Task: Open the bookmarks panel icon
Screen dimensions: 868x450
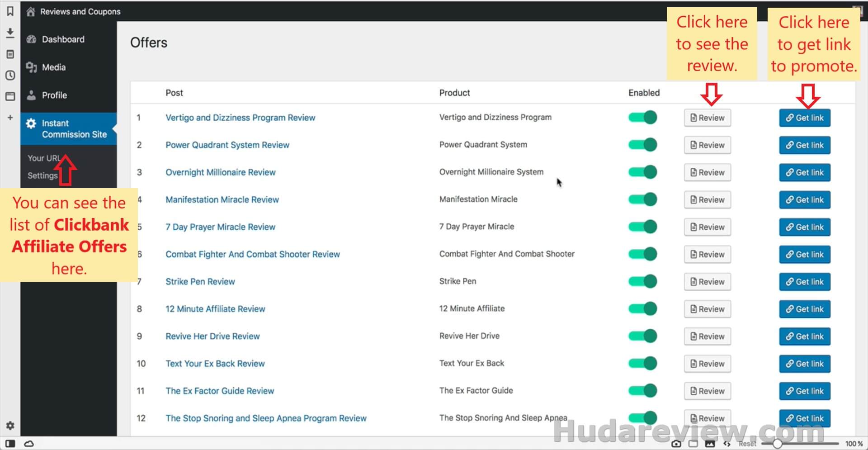Action: click(10, 11)
